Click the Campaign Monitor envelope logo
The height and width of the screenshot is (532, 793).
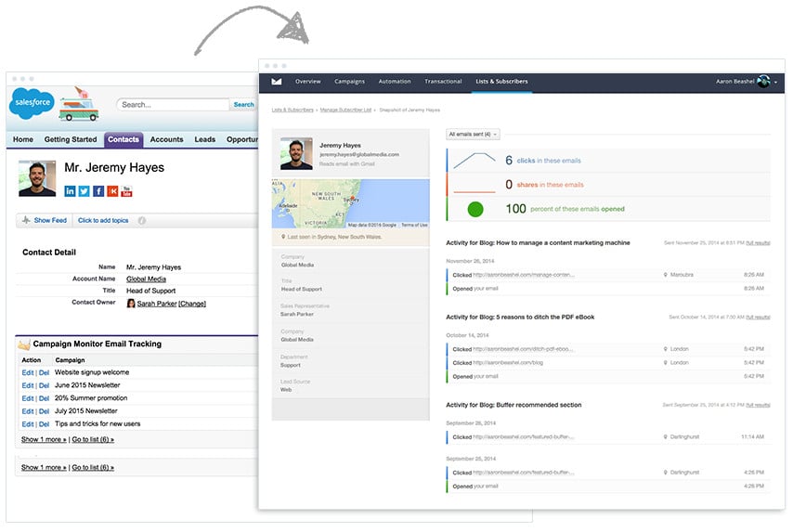point(277,82)
